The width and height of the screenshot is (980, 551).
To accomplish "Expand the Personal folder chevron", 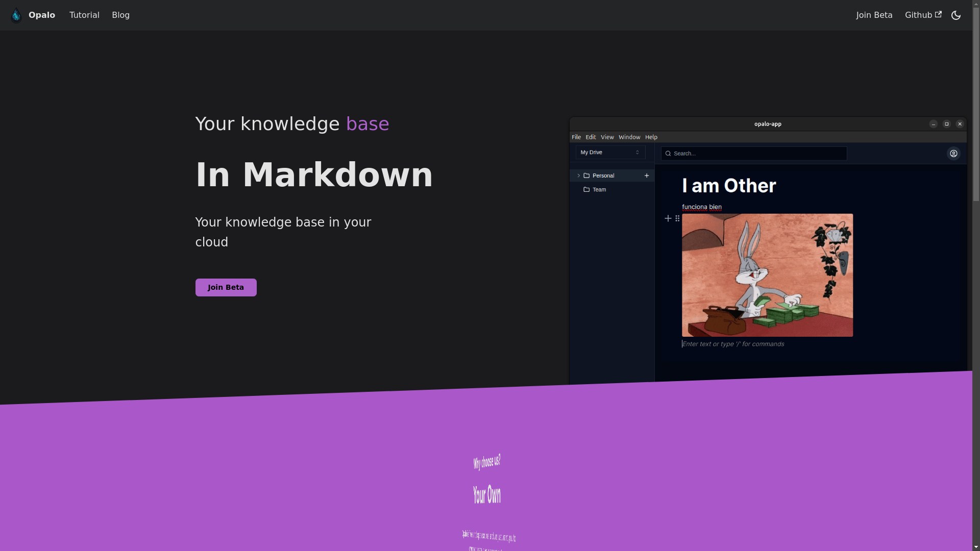I will coord(578,176).
